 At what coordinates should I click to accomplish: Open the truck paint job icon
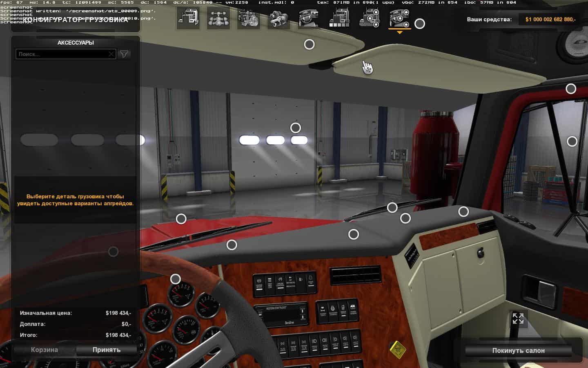pos(339,19)
